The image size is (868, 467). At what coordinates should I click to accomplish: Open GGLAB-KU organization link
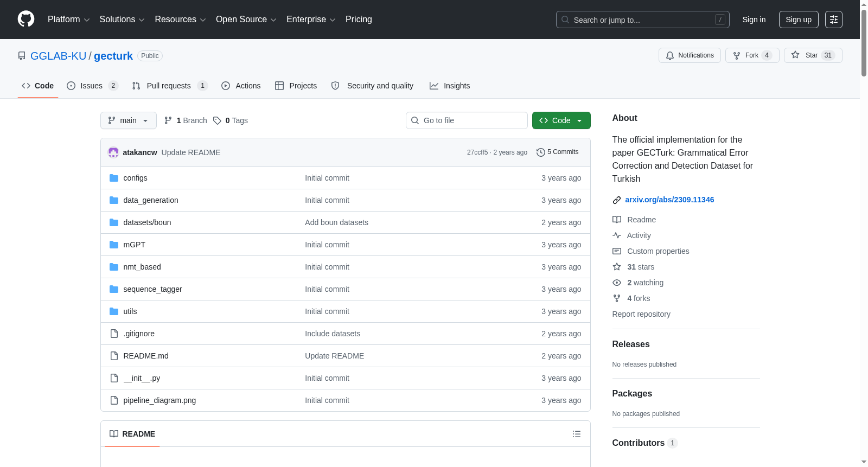click(x=58, y=56)
